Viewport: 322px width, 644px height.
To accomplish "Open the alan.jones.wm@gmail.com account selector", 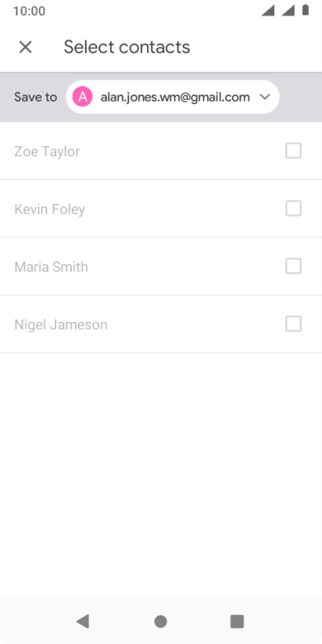I will pos(173,97).
